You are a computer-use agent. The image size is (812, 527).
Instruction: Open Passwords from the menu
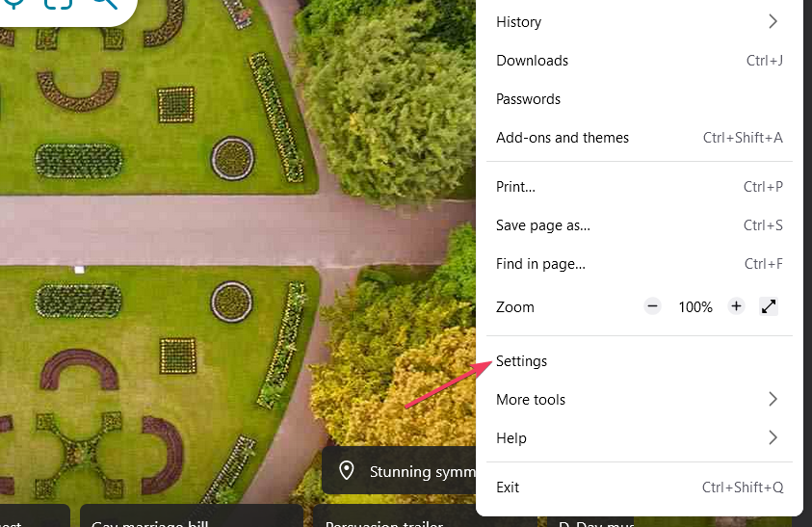[x=639, y=99]
